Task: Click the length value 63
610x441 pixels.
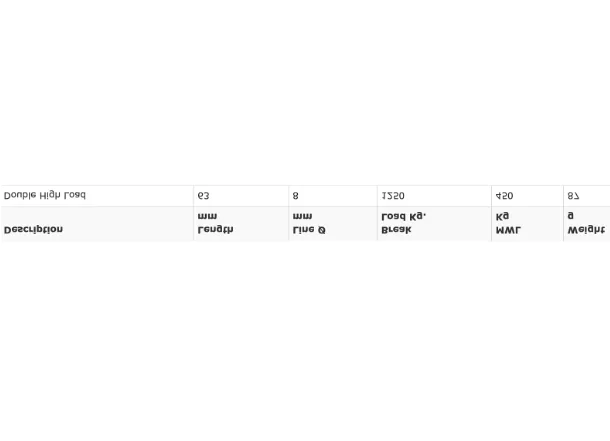Action: tap(203, 196)
